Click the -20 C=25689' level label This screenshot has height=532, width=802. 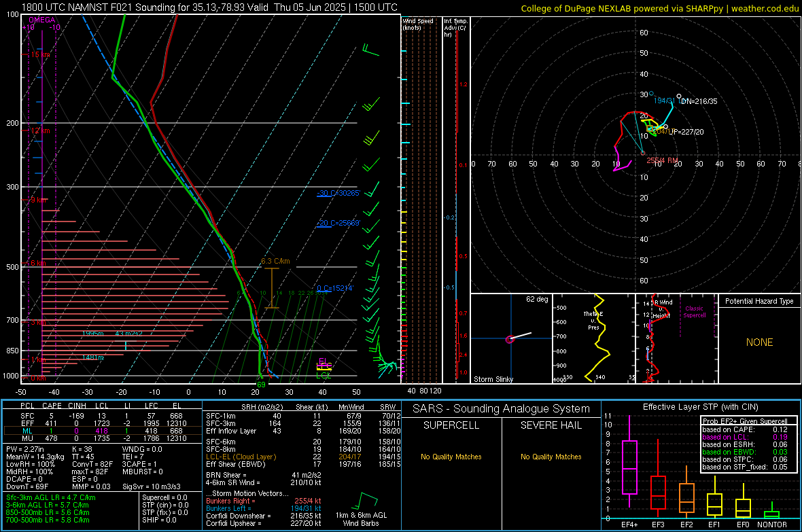click(x=338, y=223)
